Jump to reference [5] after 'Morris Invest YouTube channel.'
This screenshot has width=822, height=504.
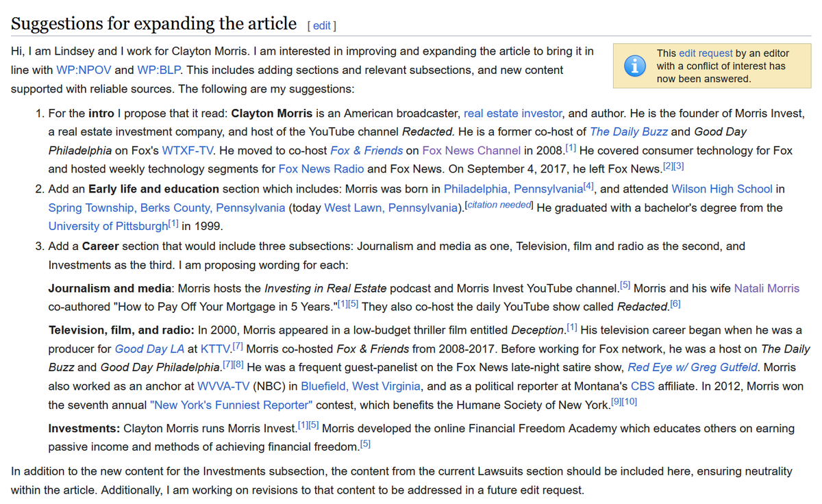coord(625,285)
